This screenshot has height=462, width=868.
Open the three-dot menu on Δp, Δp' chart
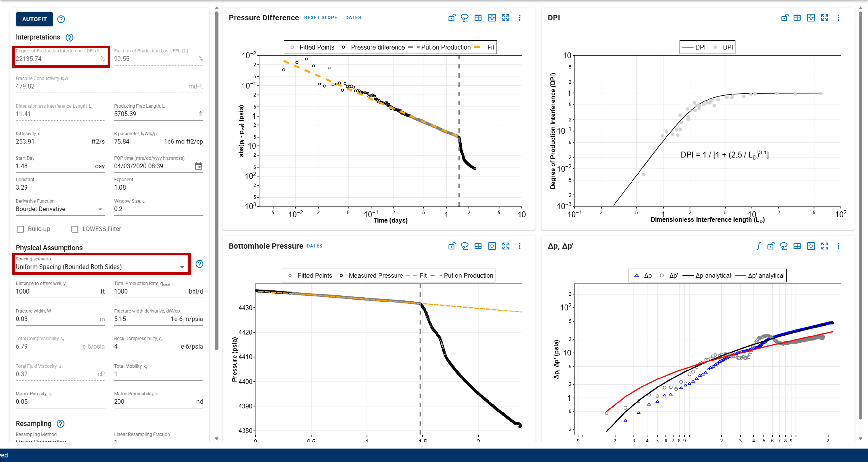click(839, 246)
